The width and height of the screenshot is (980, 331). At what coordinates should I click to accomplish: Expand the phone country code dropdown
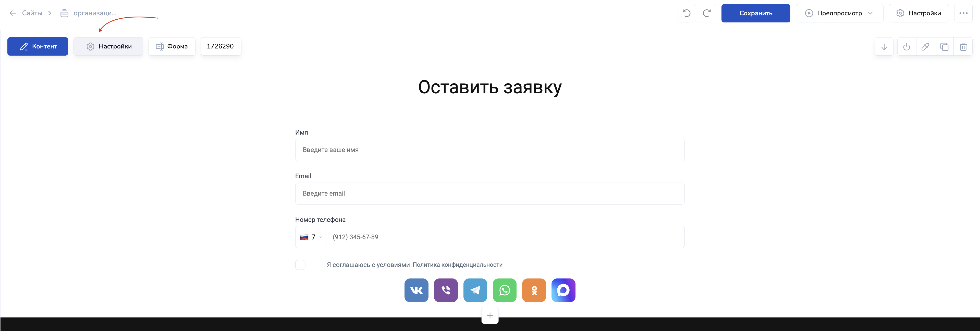tap(311, 237)
